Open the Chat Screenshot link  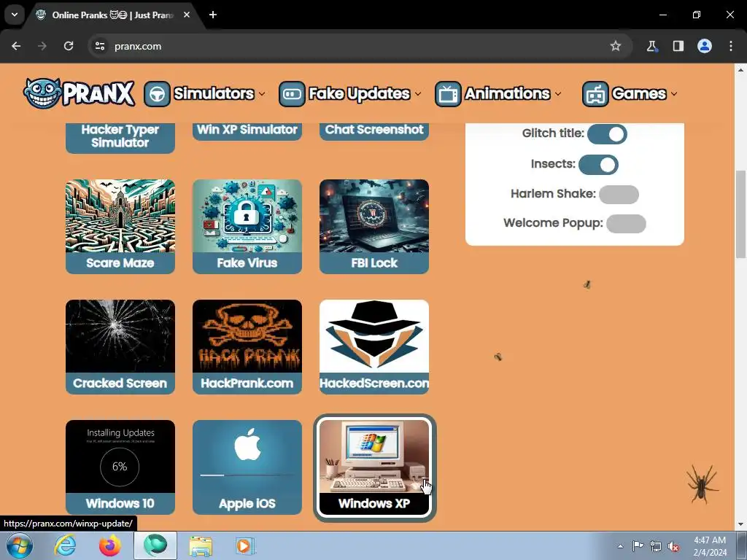374,131
